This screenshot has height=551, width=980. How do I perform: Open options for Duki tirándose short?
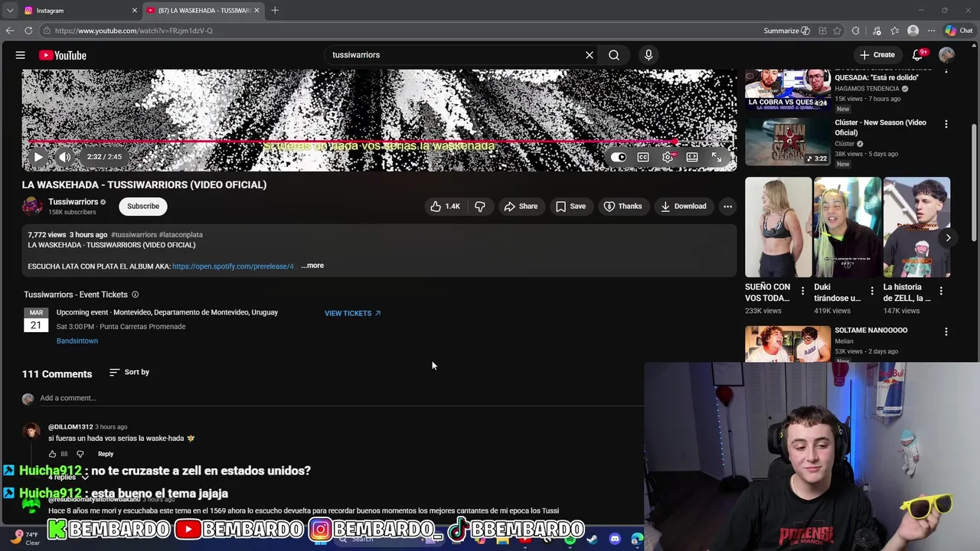point(872,291)
